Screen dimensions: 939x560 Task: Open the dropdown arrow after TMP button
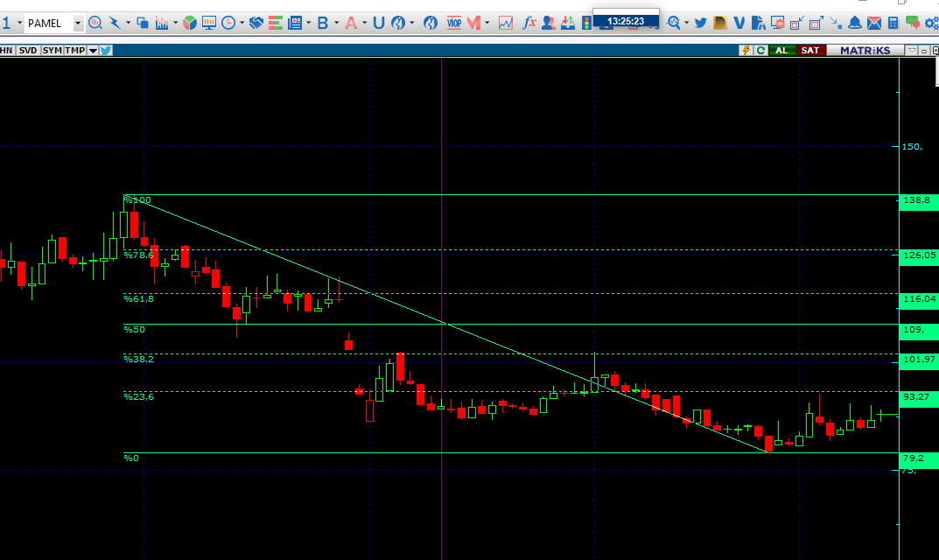(x=93, y=50)
